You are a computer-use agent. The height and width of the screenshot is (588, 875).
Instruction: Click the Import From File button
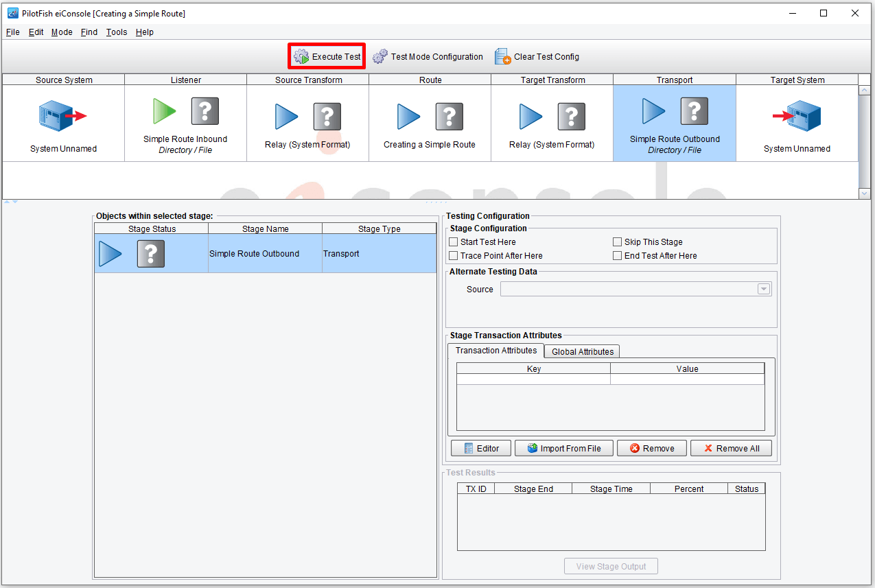coord(563,448)
